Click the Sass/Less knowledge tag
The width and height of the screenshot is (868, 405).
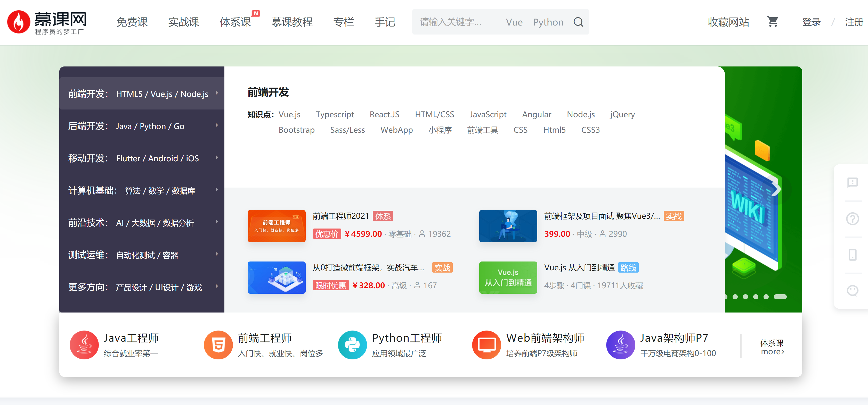[x=347, y=130]
